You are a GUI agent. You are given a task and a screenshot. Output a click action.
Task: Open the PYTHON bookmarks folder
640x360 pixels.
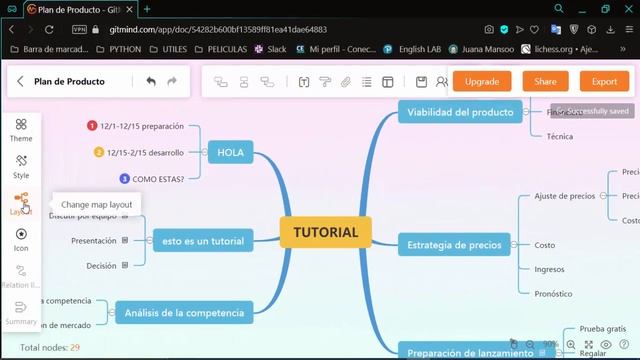click(x=119, y=49)
